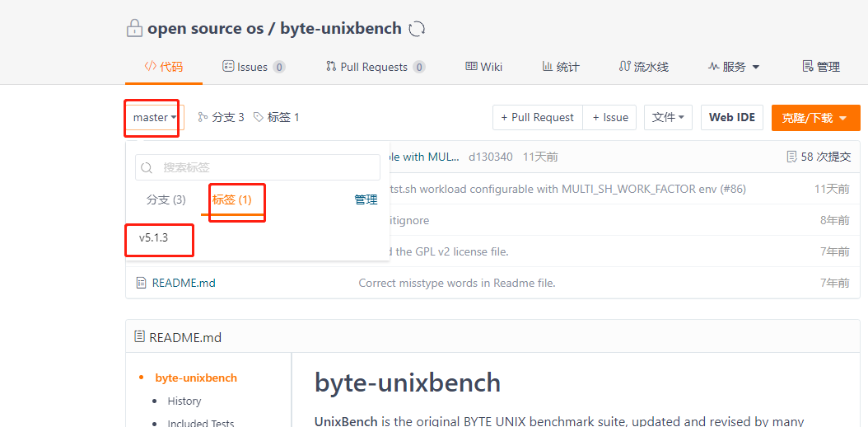Click 管理 link in branch dropdown
Viewport: 868px width, 427px height.
point(366,200)
